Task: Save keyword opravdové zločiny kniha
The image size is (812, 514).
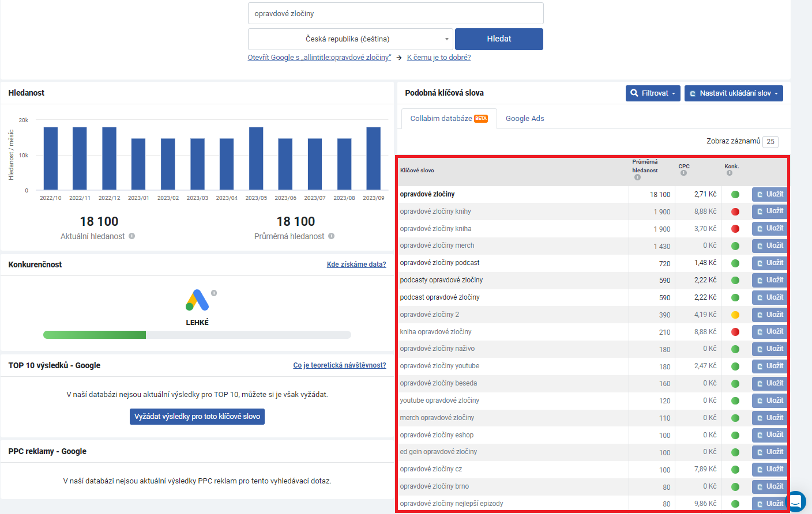Action: [769, 229]
